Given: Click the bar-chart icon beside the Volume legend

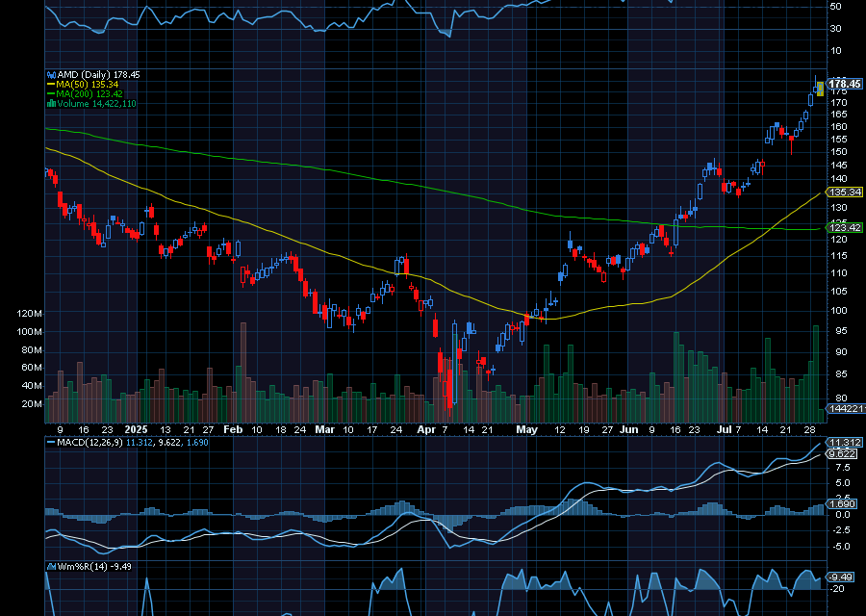Looking at the screenshot, I should coord(51,103).
